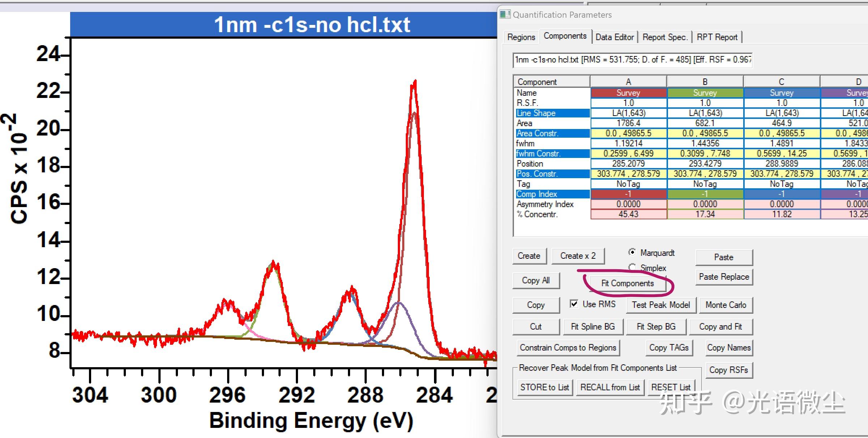Viewport: 868px width, 438px height.
Task: Run Monte Carlo analysis
Action: tap(726, 305)
